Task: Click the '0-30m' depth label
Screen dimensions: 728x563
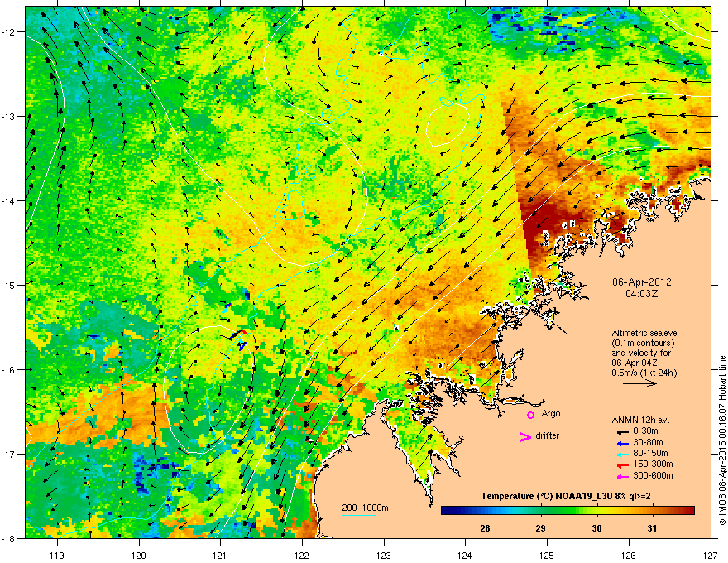Action: tap(645, 431)
